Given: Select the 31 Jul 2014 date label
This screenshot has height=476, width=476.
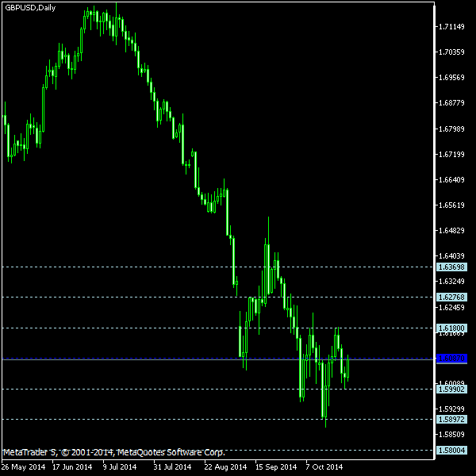Looking at the screenshot, I should pos(172,467).
